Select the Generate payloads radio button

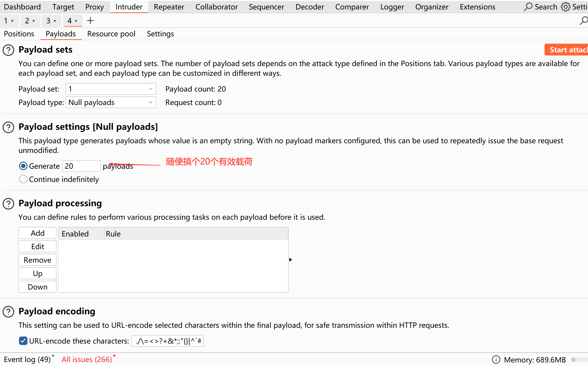(x=23, y=166)
